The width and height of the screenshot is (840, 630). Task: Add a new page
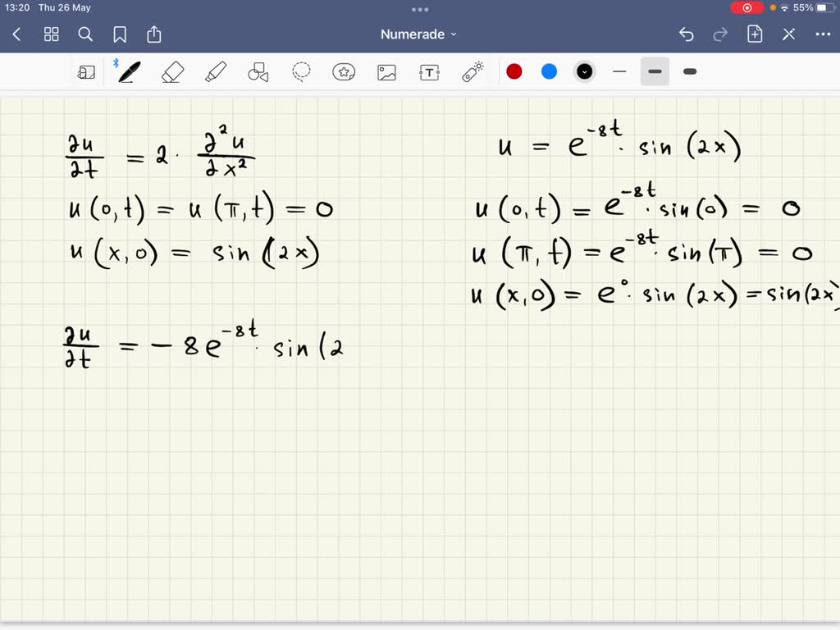(755, 34)
